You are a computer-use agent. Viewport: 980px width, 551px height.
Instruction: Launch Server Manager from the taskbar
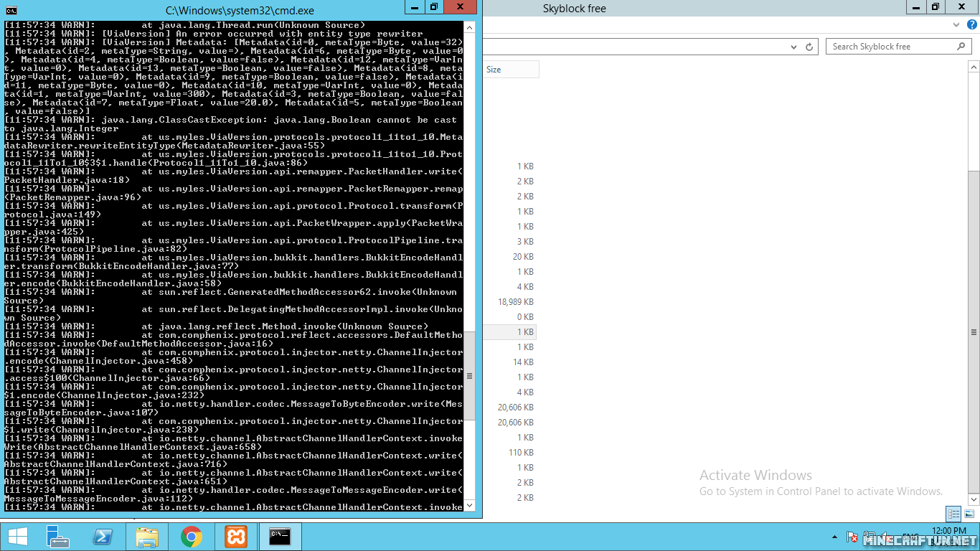57,537
